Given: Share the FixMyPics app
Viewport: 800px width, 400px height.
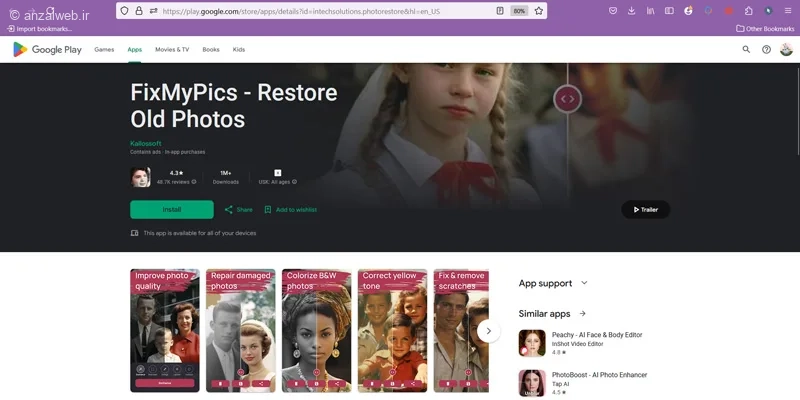Looking at the screenshot, I should coord(238,210).
